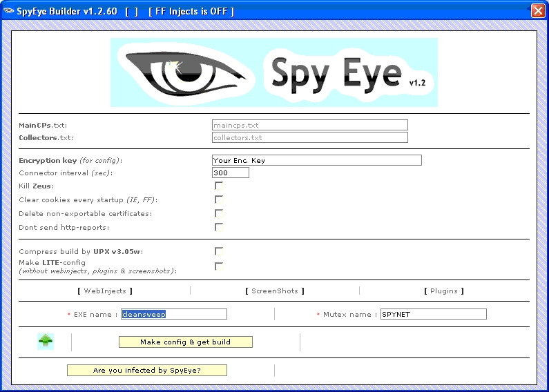Select the EXE name input field
Screen dimensions: 549x392
click(x=174, y=314)
